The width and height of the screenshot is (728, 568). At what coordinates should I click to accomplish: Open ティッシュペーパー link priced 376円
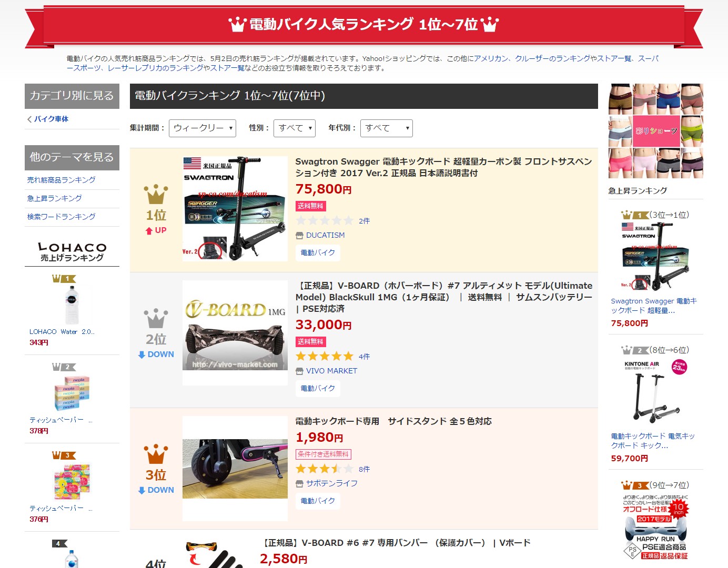pos(61,509)
